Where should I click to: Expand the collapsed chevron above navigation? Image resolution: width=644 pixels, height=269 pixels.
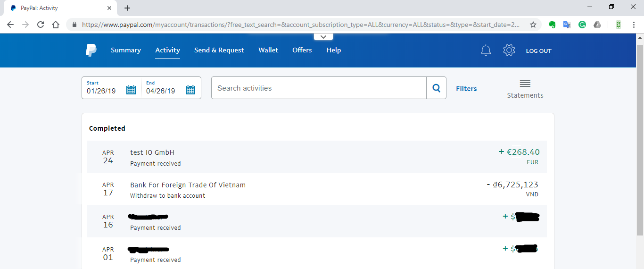click(323, 37)
